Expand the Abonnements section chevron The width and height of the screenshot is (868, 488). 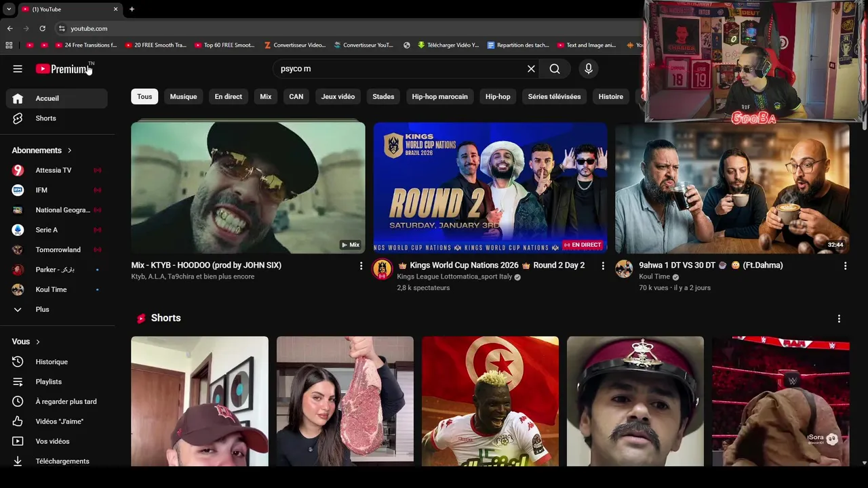tap(69, 150)
